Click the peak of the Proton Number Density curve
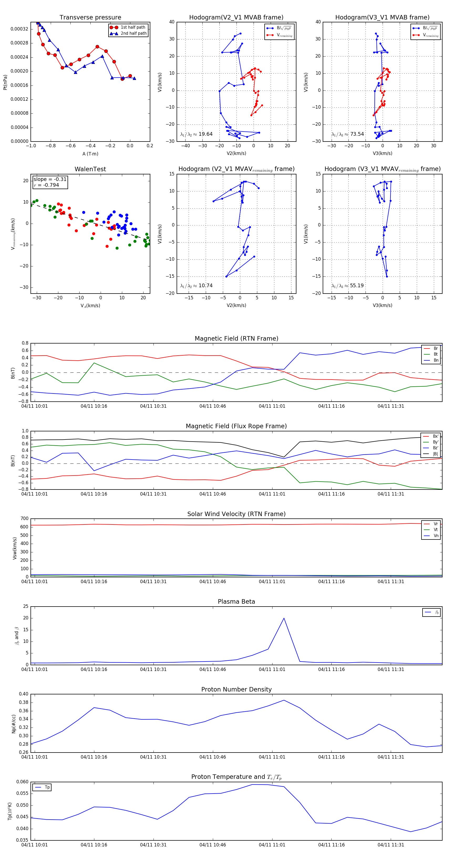This screenshot has width=473, height=868. (284, 700)
